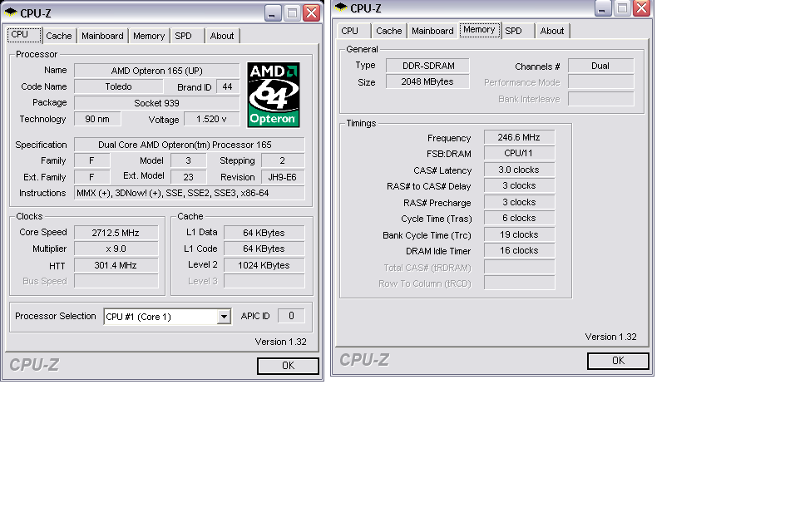Viewport: 800px width, 532px height.
Task: Click the Channels # value Dual
Action: (600, 66)
